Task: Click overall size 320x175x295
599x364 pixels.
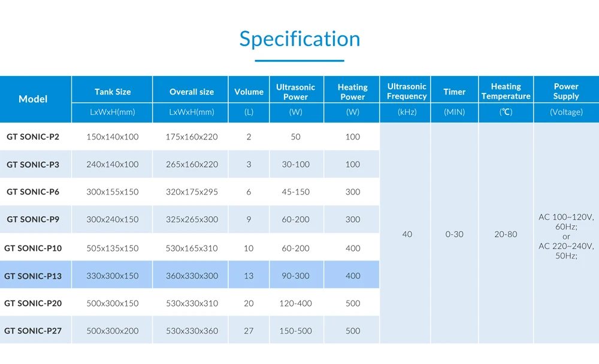Action: (x=192, y=192)
